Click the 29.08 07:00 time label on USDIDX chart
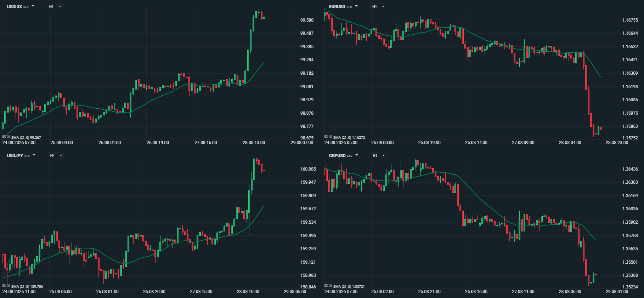 (302, 143)
